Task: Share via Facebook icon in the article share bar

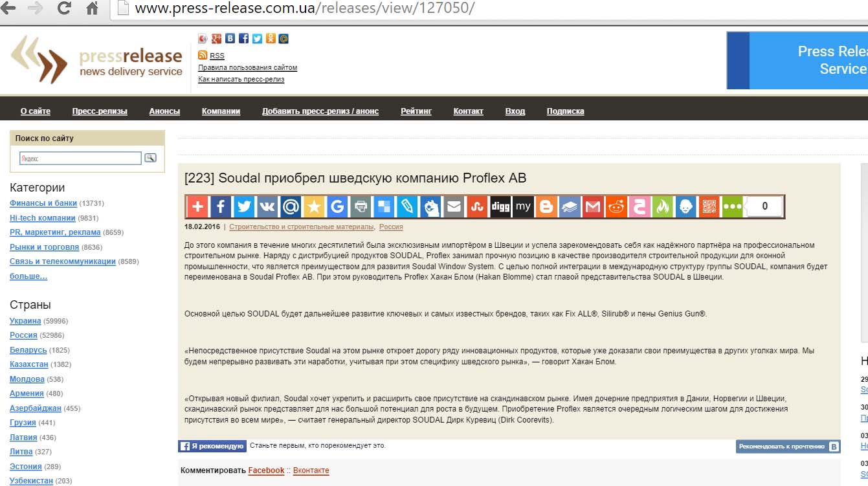Action: click(221, 206)
